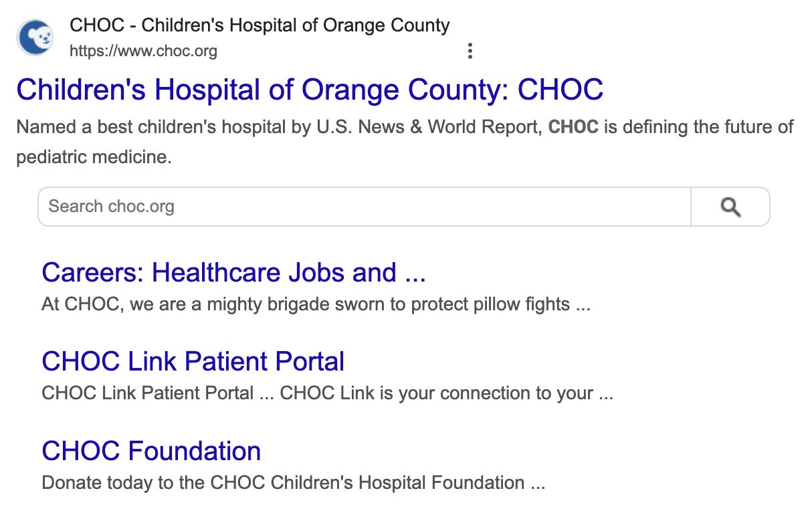Visit the CHOC Foundation sitelink
The height and width of the screenshot is (519, 812).
(x=151, y=451)
